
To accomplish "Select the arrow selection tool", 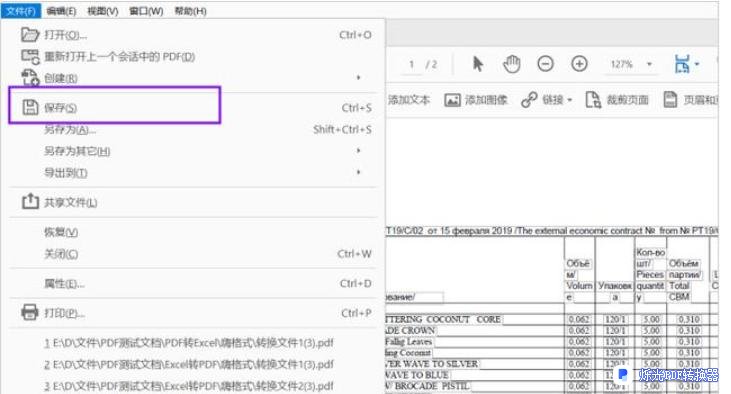I will [x=478, y=64].
